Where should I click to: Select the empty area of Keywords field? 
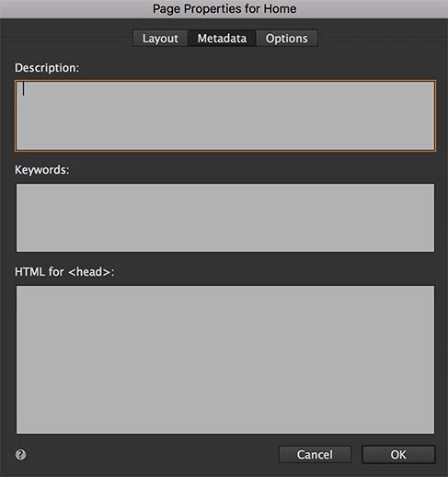click(225, 218)
